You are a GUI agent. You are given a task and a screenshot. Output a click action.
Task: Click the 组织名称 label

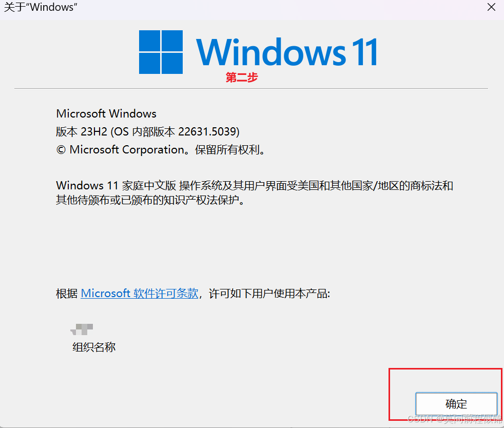pyautogui.click(x=94, y=347)
